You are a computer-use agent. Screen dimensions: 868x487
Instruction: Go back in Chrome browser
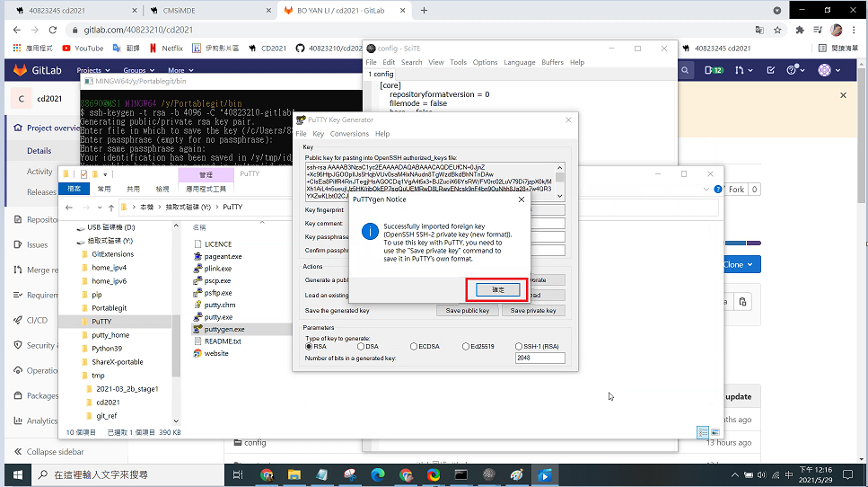pyautogui.click(x=17, y=30)
